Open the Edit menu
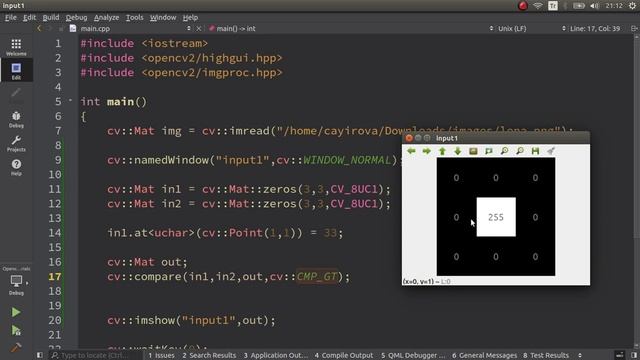Screen dimensions: 640x360 [x=29, y=18]
